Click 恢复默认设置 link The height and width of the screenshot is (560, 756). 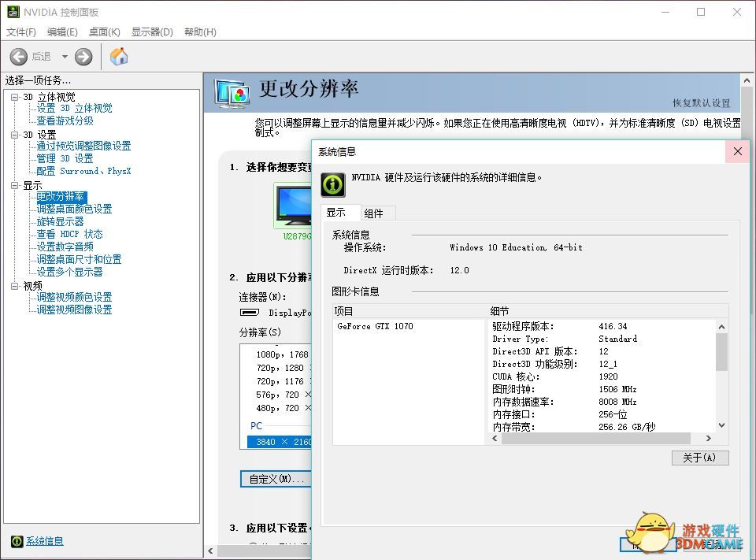tap(702, 102)
